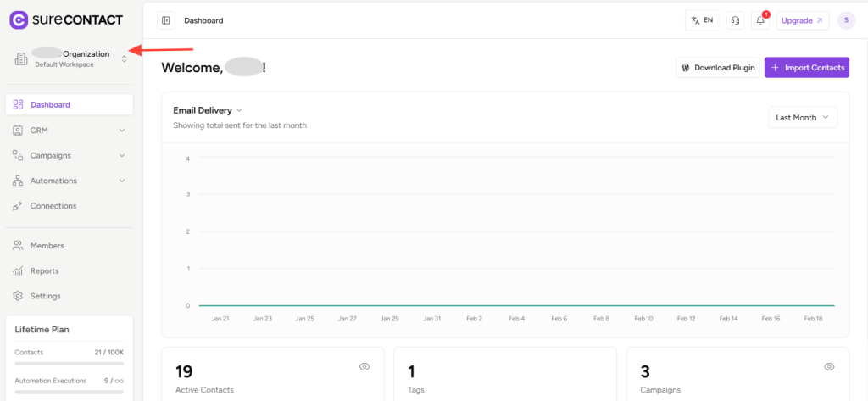The image size is (868, 401).
Task: Click the organization building icon
Action: (21, 58)
